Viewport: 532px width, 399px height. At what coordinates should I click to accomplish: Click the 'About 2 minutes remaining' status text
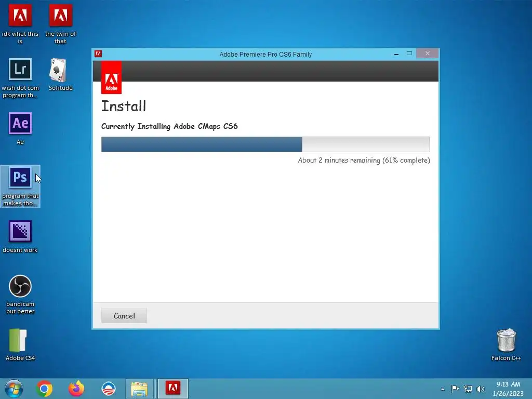(x=364, y=160)
